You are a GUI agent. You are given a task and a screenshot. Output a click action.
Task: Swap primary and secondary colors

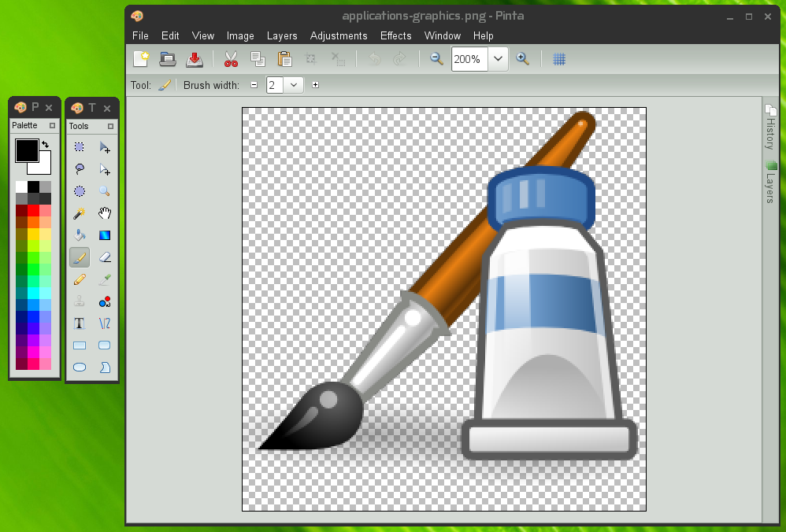click(46, 144)
